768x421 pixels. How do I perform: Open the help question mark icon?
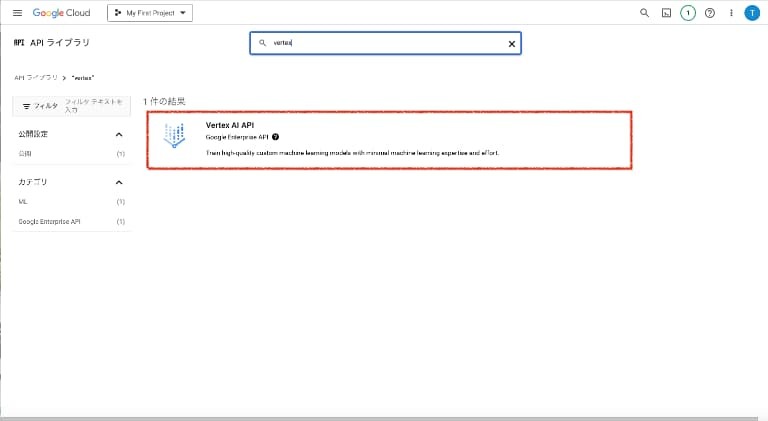tap(710, 13)
